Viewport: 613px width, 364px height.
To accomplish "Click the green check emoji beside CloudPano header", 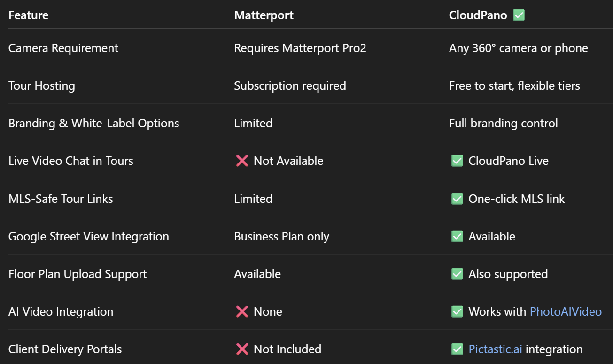I will 519,15.
